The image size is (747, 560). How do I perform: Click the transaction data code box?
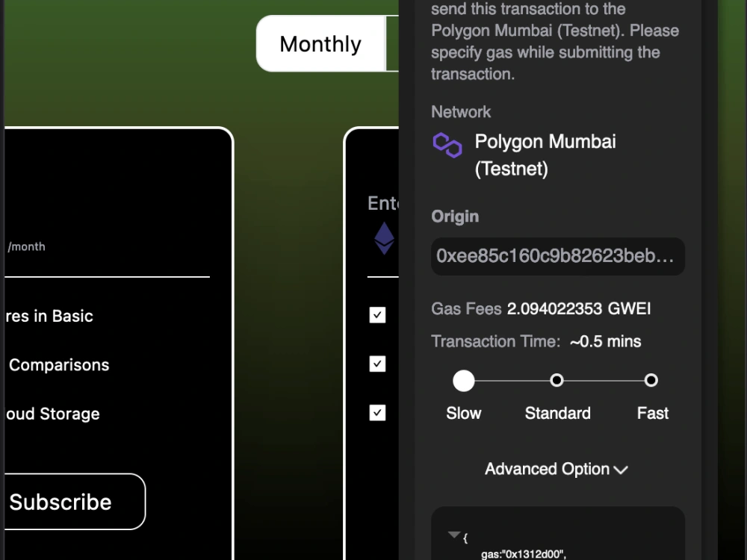tap(558, 534)
